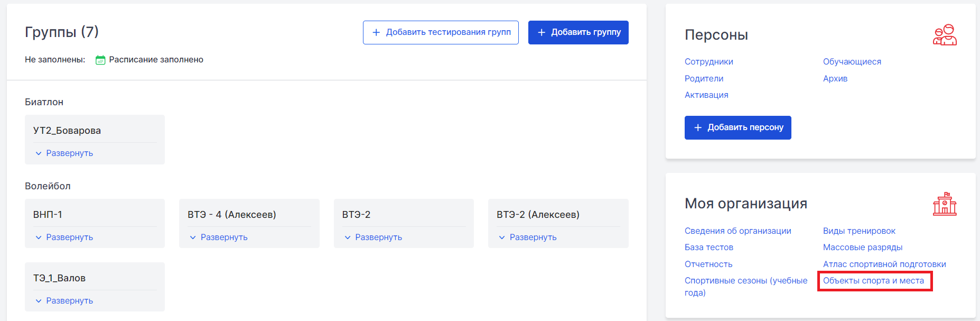This screenshot has height=321, width=980.
Task: Open the Сотрудники link
Action: tap(708, 62)
